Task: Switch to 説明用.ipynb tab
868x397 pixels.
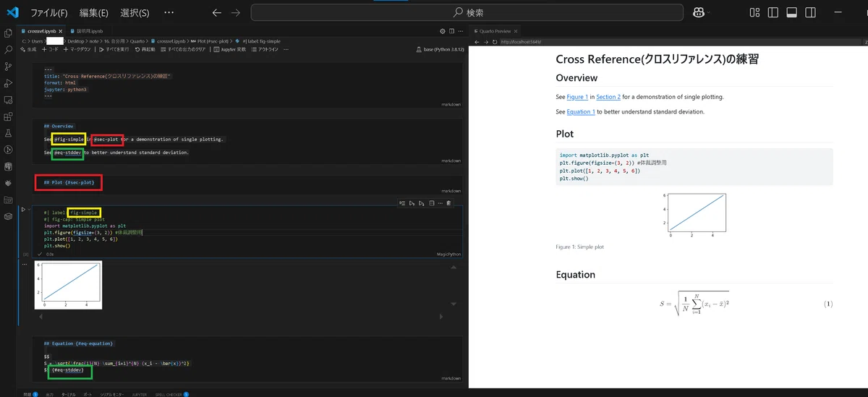Action: (x=89, y=31)
